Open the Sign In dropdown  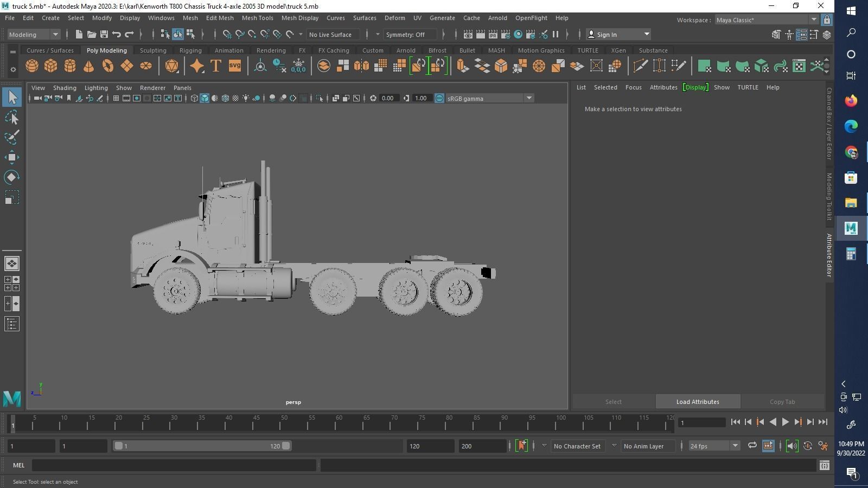tap(618, 34)
